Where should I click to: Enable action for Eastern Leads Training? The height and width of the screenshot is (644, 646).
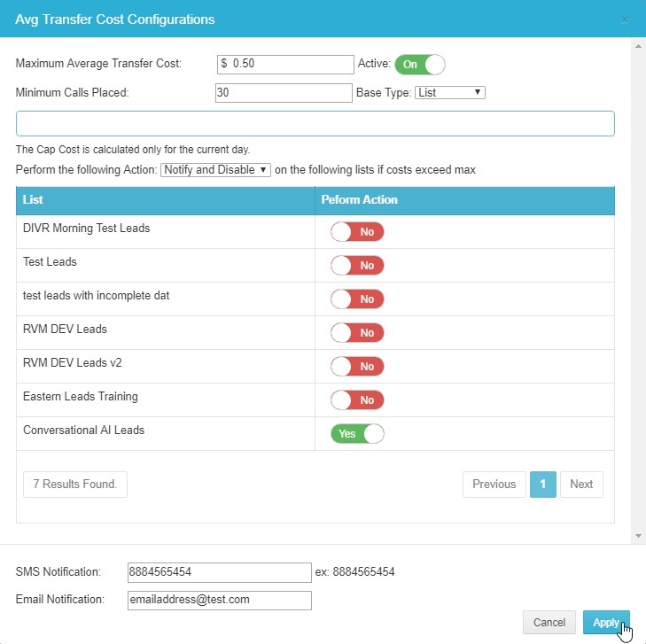pyautogui.click(x=357, y=400)
